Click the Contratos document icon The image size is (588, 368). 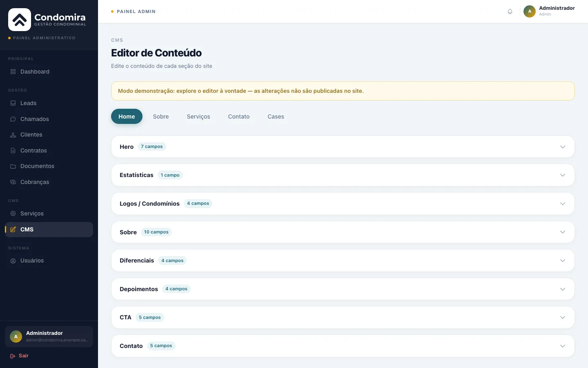[x=13, y=150]
